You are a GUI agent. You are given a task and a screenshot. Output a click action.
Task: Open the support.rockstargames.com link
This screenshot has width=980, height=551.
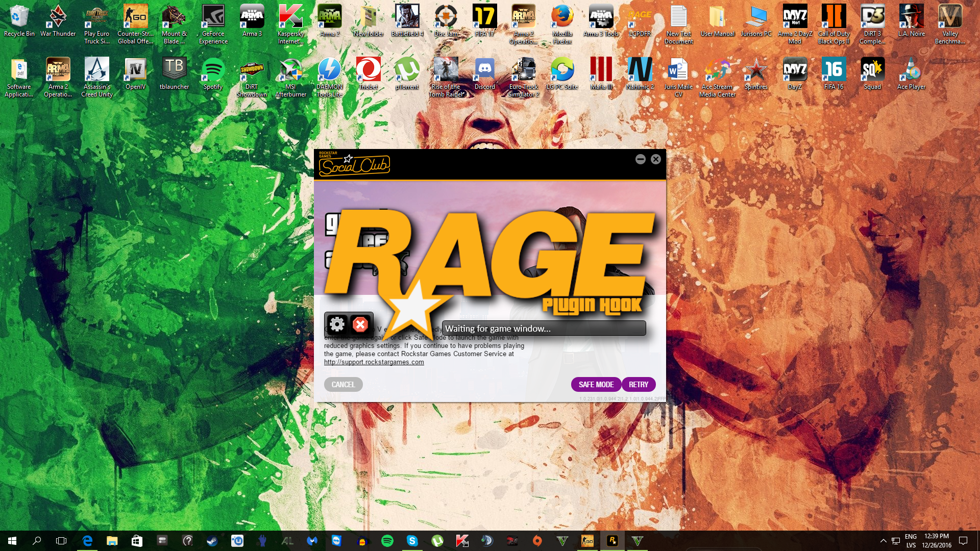[x=374, y=362]
